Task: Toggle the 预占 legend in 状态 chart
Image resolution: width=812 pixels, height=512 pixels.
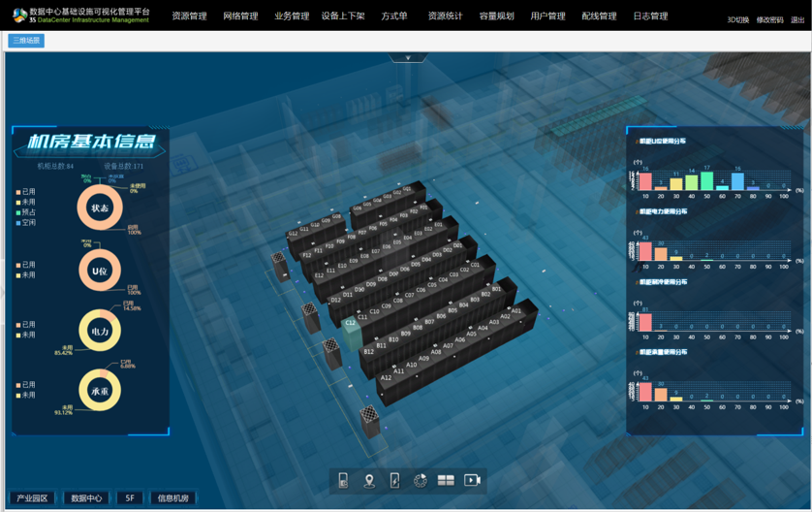Action: pos(26,212)
